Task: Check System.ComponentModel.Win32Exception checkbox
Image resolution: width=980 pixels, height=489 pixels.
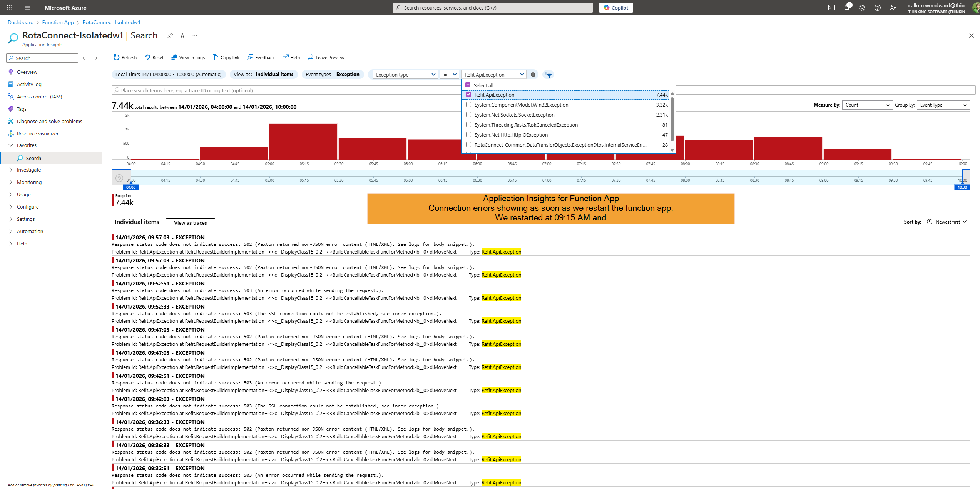Action: pos(468,105)
